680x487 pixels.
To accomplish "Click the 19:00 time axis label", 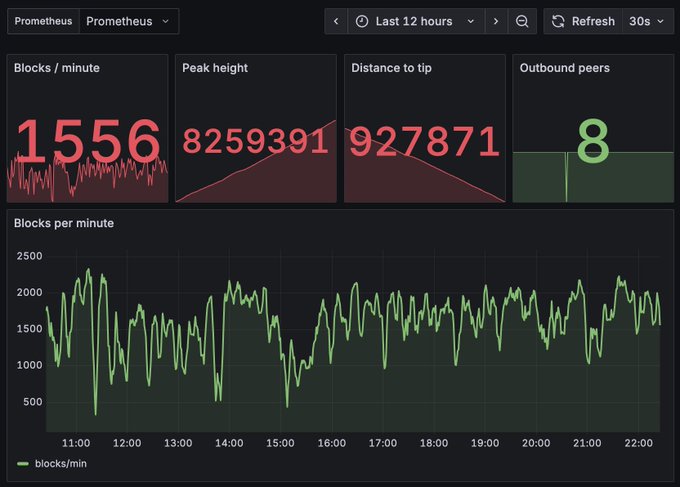I will [485, 443].
